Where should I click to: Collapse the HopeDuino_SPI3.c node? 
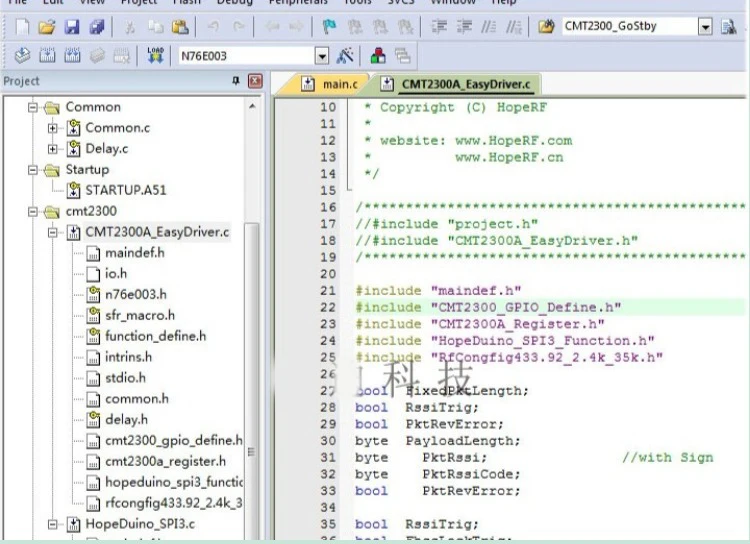53,524
